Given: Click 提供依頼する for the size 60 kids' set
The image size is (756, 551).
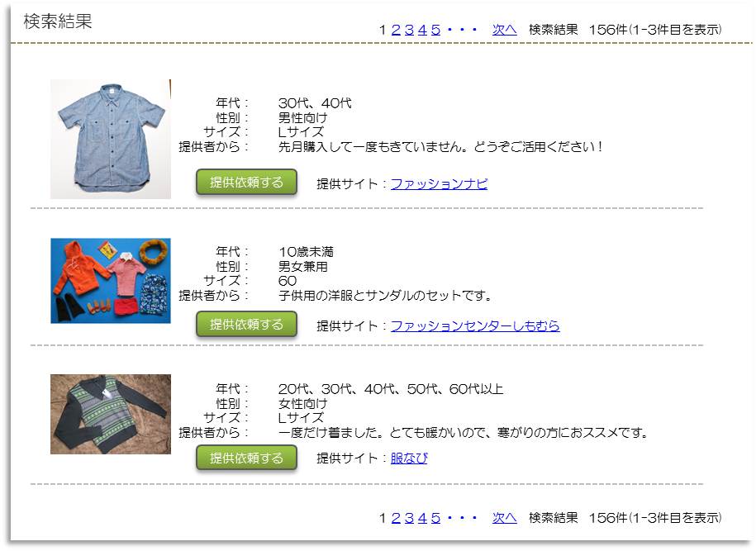Looking at the screenshot, I should pyautogui.click(x=246, y=325).
